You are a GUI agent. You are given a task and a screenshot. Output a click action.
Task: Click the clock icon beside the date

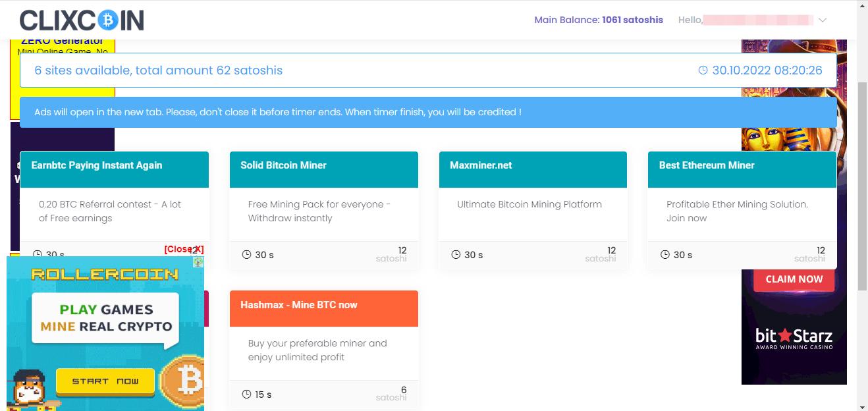(703, 70)
